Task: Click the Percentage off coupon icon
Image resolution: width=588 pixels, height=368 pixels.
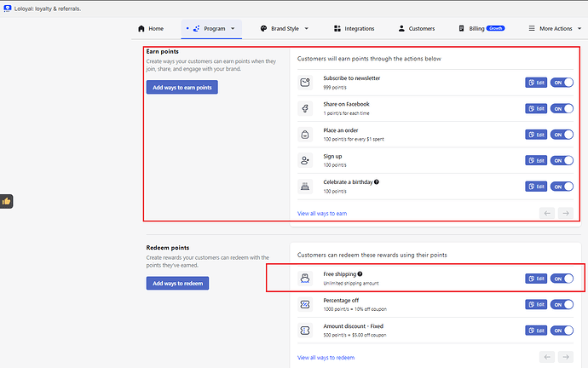Action: click(x=304, y=304)
